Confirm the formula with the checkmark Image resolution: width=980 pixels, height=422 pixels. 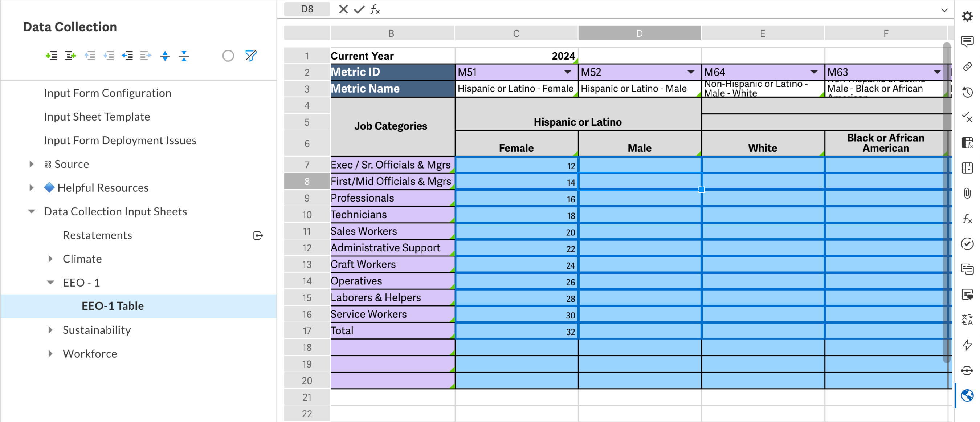[x=359, y=9]
